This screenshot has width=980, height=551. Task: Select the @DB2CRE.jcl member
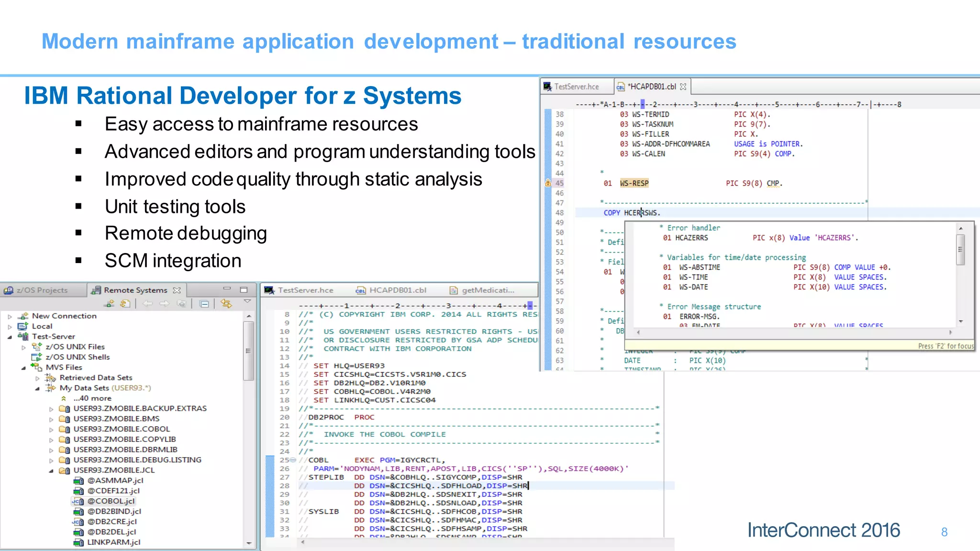click(112, 522)
